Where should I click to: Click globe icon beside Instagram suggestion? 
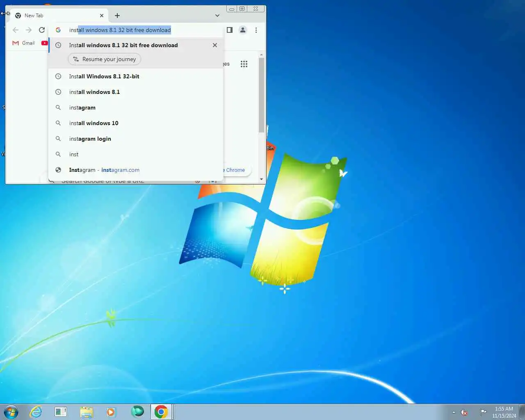tap(58, 170)
